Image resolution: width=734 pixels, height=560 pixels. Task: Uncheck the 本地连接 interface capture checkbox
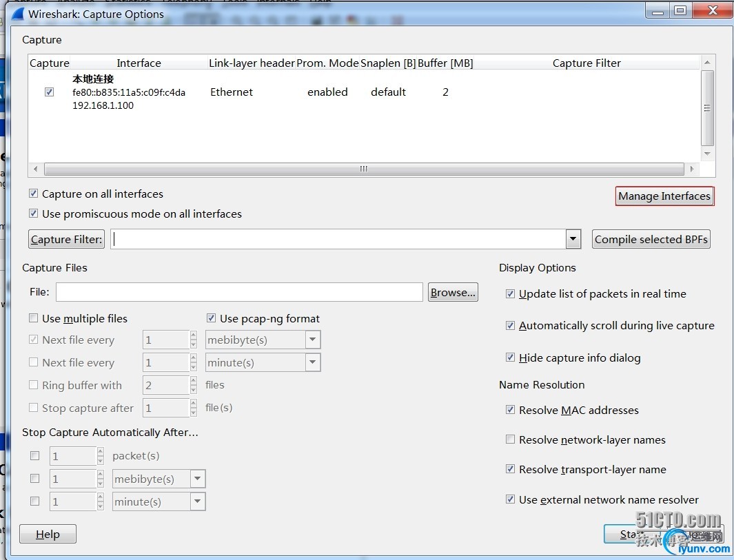pyautogui.click(x=49, y=92)
